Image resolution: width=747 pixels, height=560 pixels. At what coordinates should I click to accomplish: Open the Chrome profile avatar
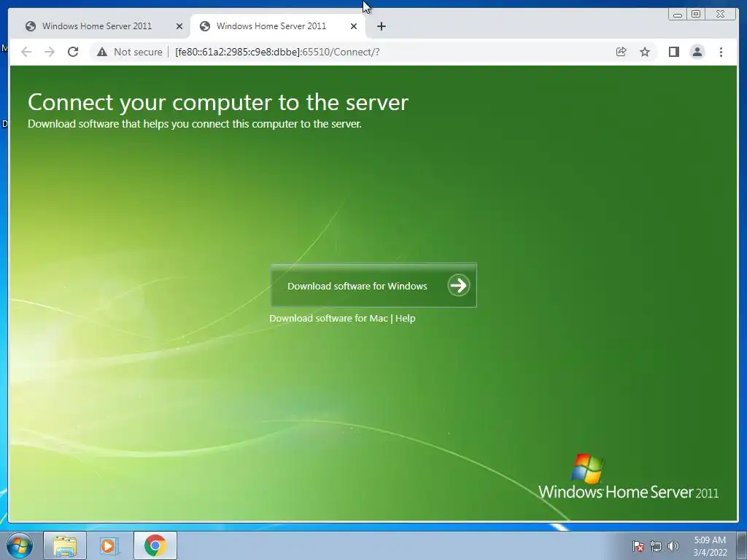pyautogui.click(x=697, y=52)
